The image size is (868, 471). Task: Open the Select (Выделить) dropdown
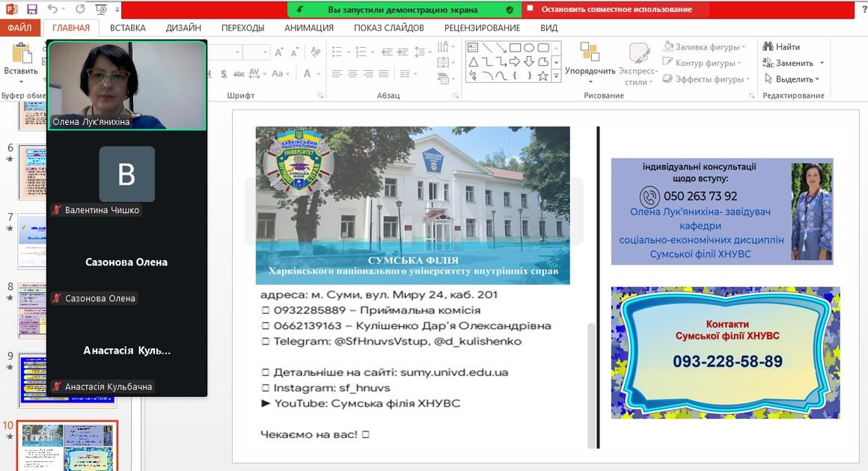(792, 79)
